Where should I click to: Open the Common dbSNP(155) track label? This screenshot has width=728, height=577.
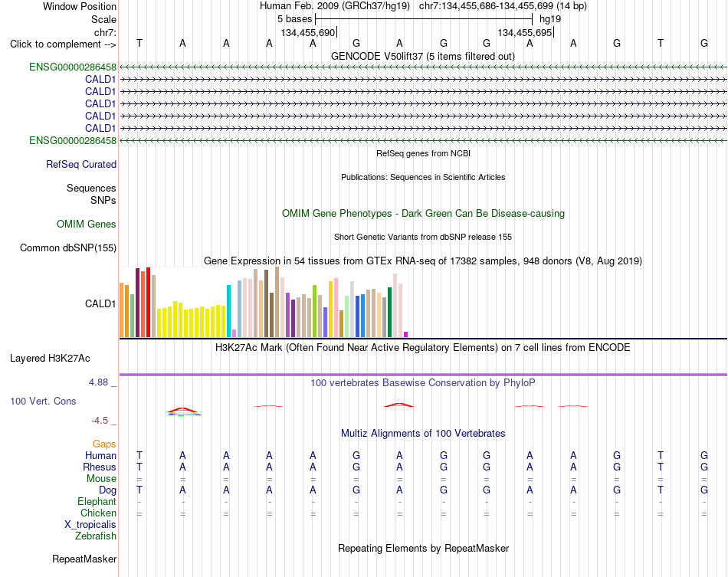pos(68,248)
